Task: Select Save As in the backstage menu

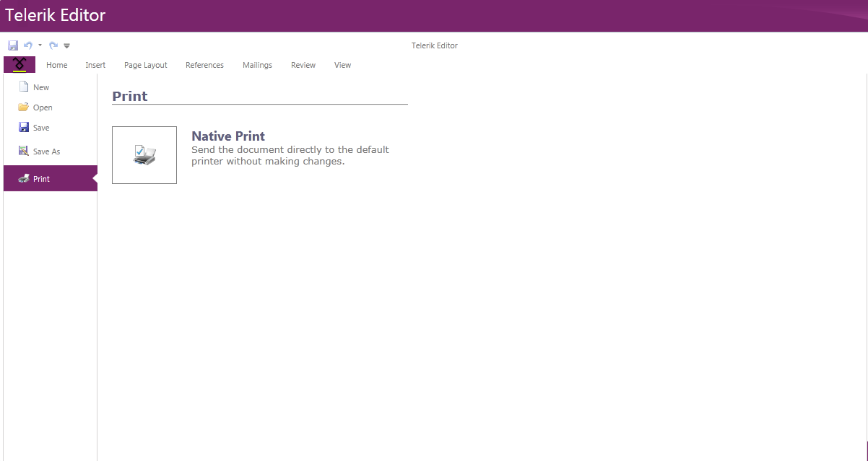Action: click(51, 152)
